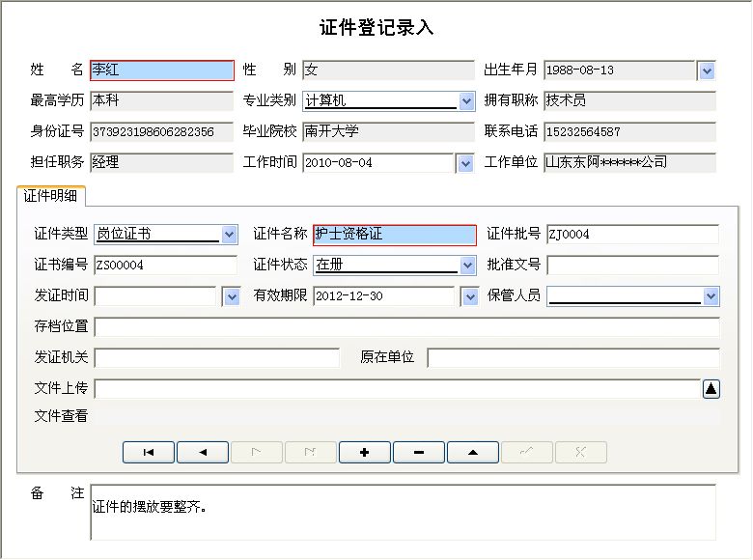
Task: Expand the 保管人员 dropdown
Action: click(x=711, y=296)
